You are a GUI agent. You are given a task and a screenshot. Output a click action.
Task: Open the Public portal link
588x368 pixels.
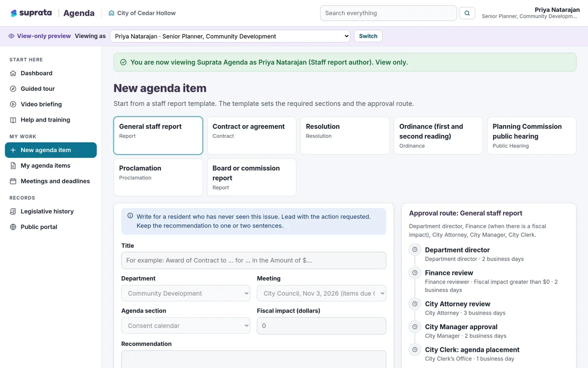[51, 227]
